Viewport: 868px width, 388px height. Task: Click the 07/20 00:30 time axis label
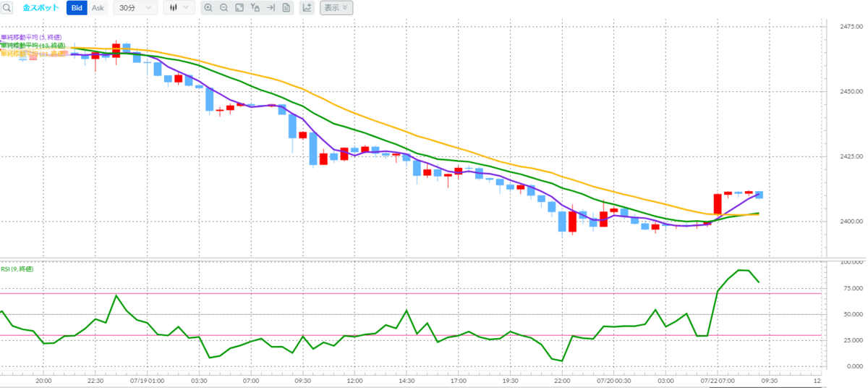(614, 380)
